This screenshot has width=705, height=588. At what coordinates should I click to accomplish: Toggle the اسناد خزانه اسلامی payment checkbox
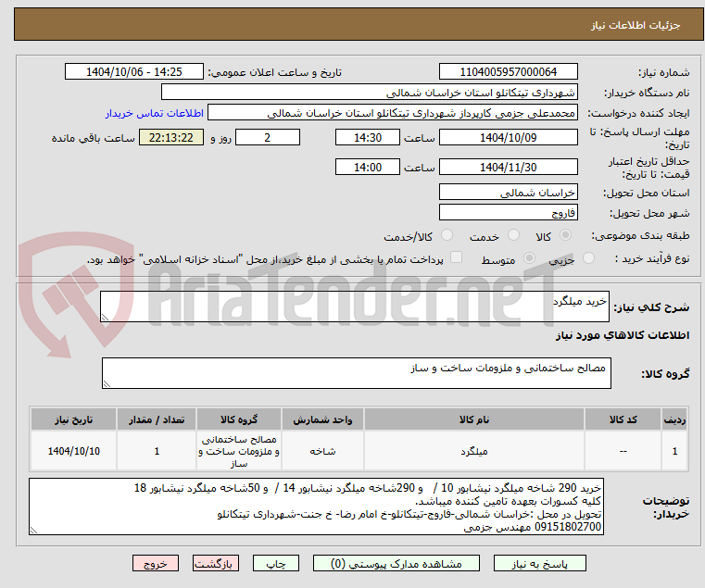[457, 257]
